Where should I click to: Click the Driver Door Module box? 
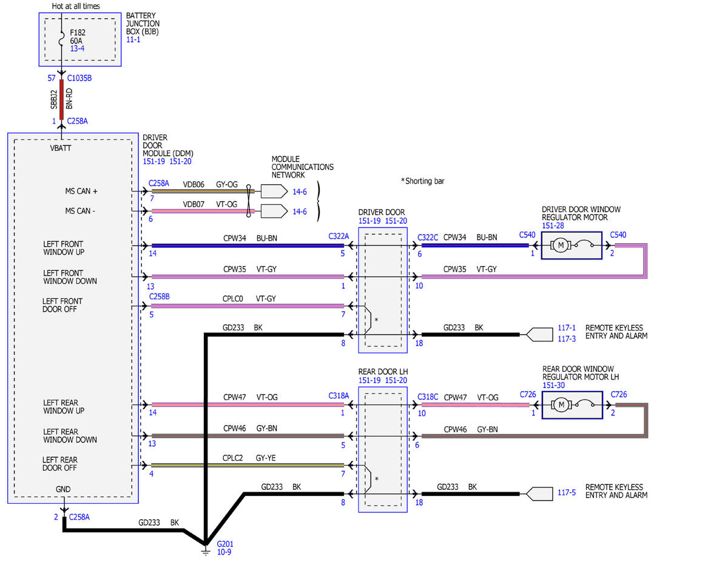click(73, 318)
